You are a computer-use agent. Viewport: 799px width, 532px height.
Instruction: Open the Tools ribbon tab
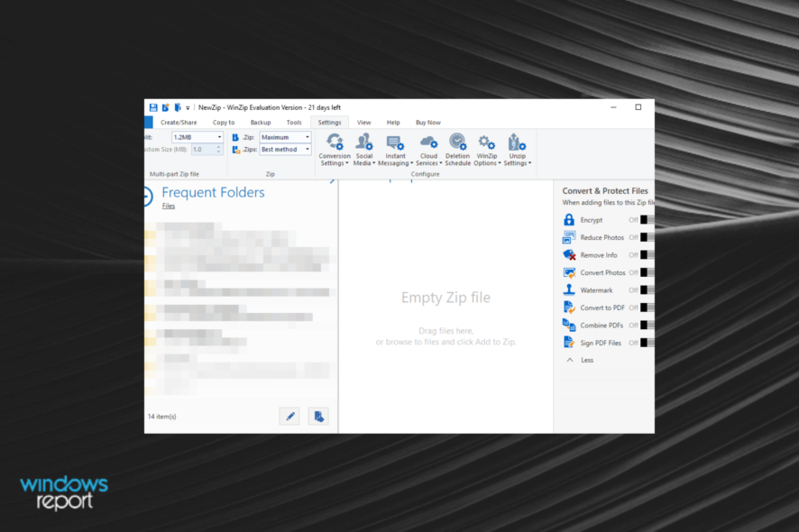coord(293,123)
